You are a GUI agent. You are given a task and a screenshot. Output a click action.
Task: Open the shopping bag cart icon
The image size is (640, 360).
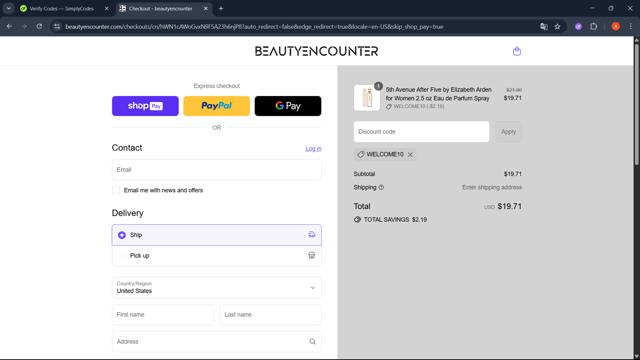[x=517, y=51]
